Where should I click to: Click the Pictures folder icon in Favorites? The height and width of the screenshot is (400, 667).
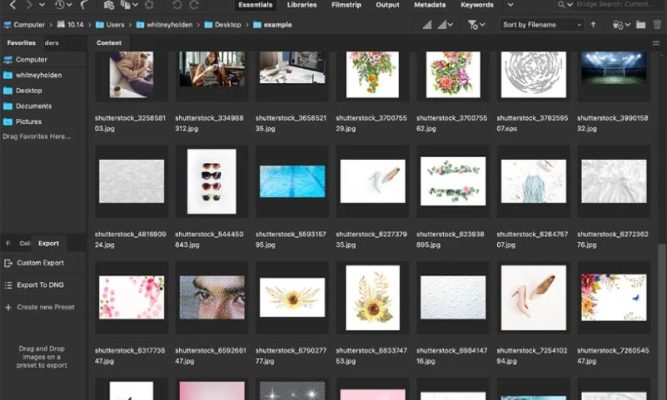[8, 121]
